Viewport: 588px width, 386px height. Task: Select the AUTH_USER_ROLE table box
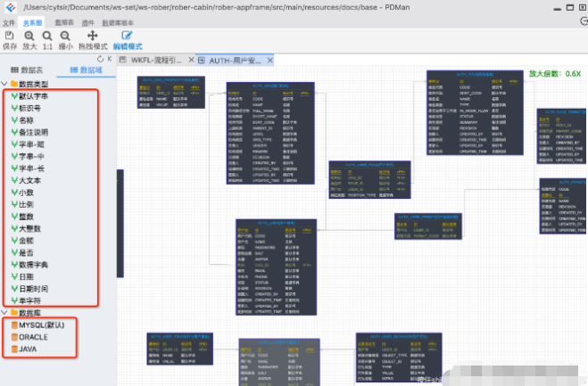click(369, 179)
